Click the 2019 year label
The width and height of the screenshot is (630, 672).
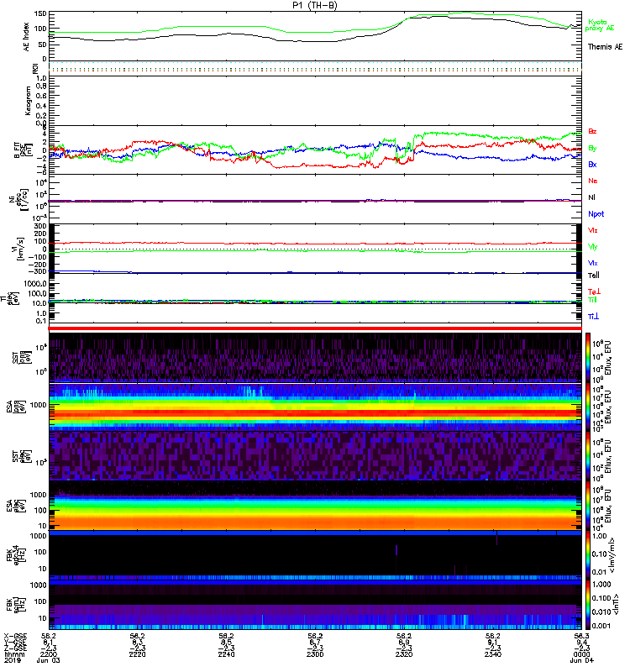(x=12, y=660)
